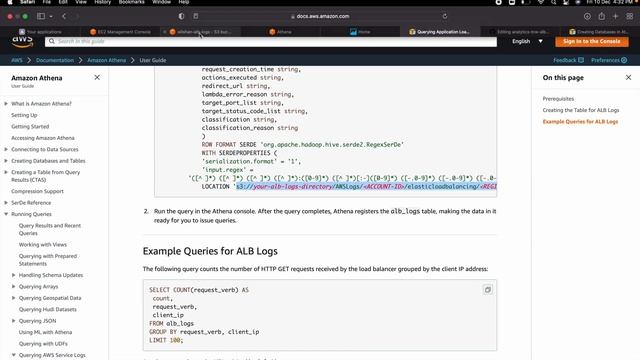Expand SerDe Reference

coord(6,202)
